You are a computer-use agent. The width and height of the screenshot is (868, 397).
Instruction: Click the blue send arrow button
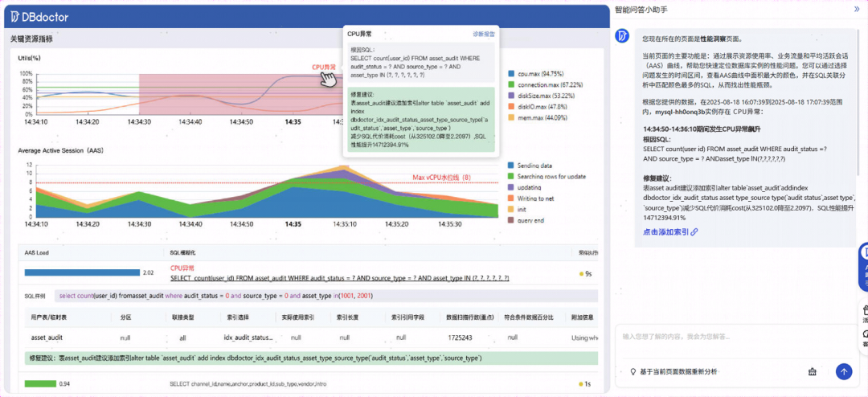pyautogui.click(x=843, y=371)
